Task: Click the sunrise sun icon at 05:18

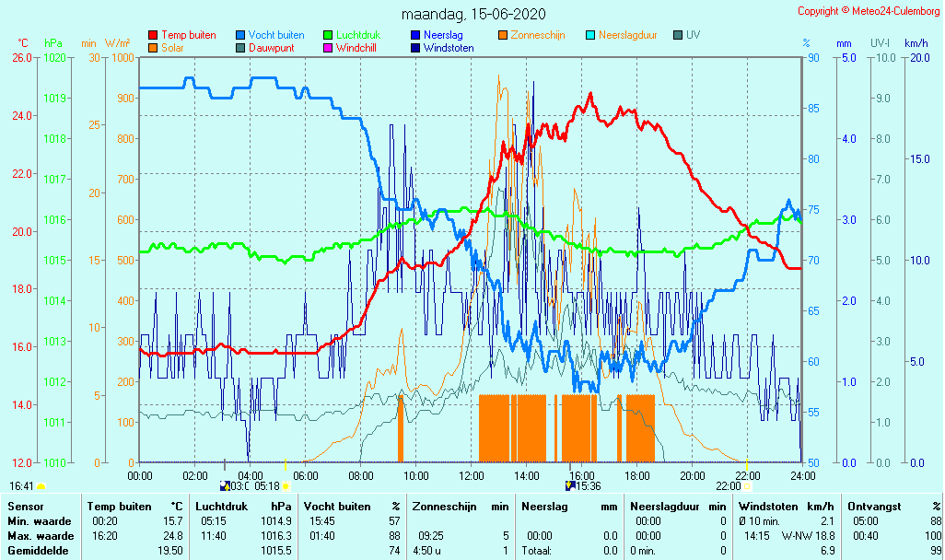Action: pos(286,485)
